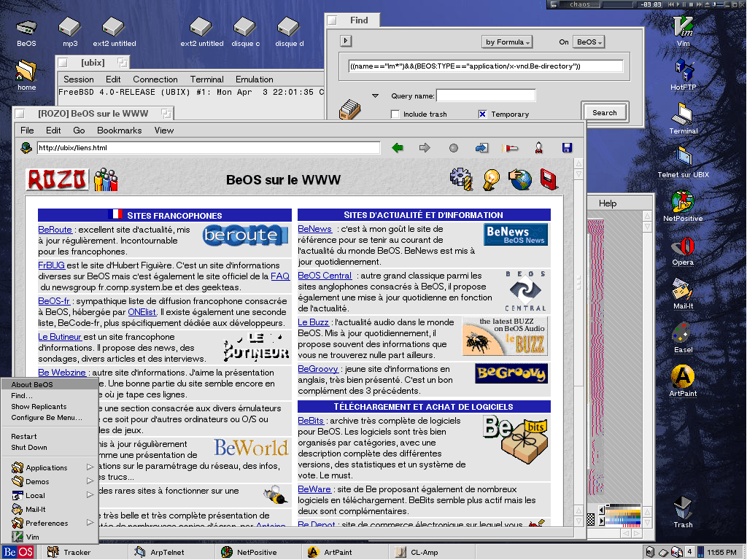Click the lightbulb icon on ROZO page
This screenshot has width=747, height=560.
tap(491, 179)
